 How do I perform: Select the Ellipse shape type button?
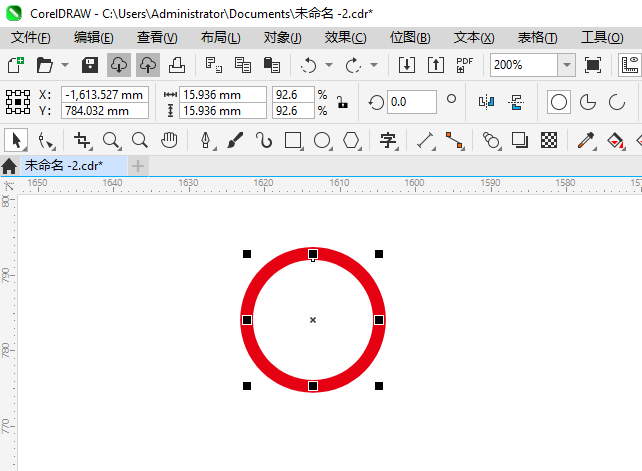click(559, 102)
